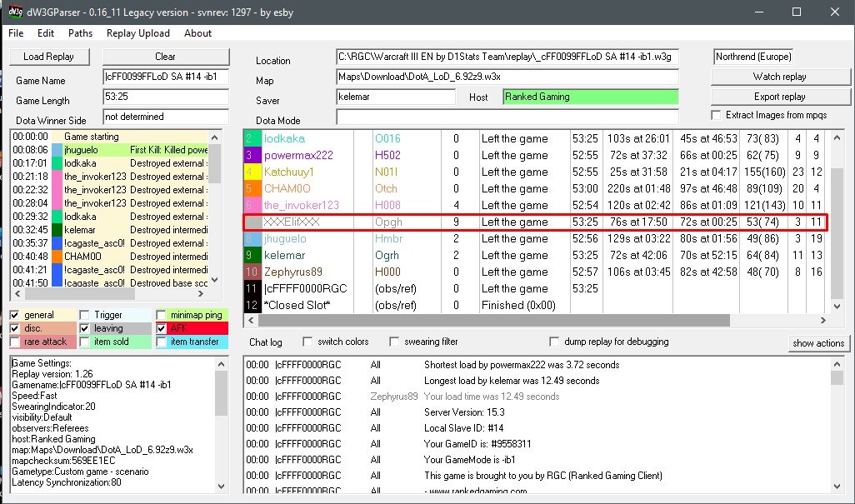Enable the switch colors checkbox
The image size is (855, 504).
(307, 342)
